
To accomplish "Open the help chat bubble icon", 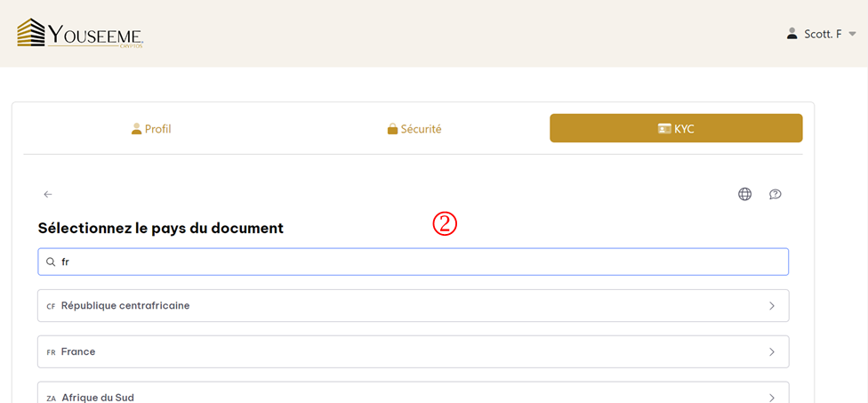I will pos(775,194).
